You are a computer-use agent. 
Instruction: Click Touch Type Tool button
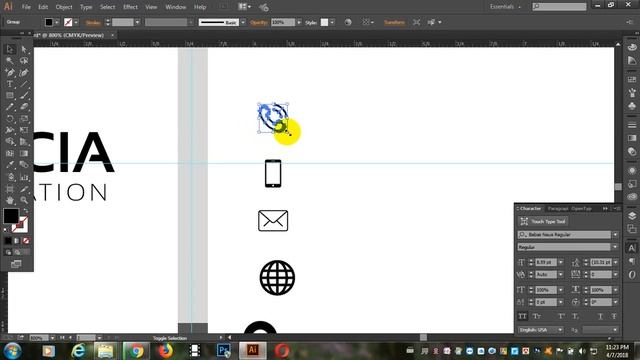pyautogui.click(x=544, y=222)
